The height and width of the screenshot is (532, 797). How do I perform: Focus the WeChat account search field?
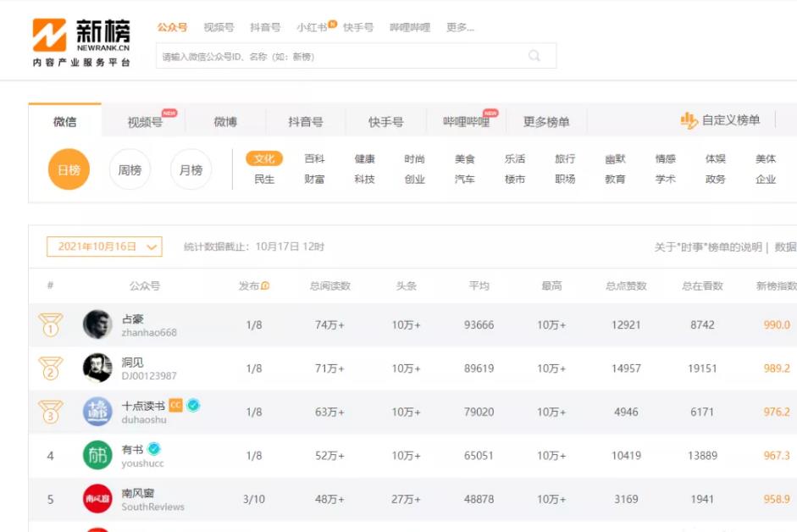[356, 56]
